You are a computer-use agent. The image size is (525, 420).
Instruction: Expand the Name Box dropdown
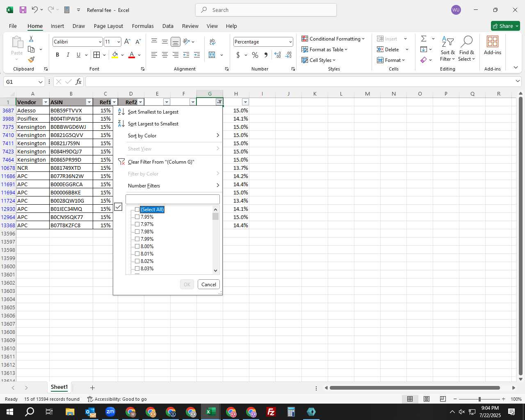coord(40,82)
